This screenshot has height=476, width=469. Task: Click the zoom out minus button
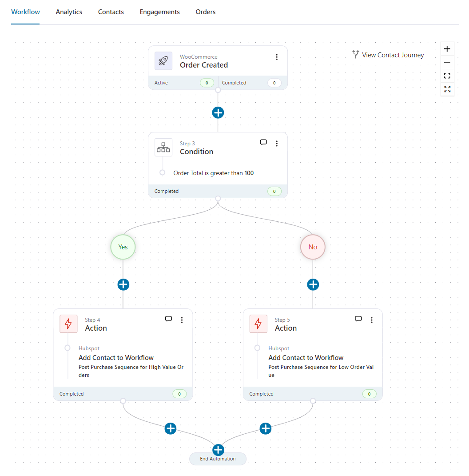tap(447, 62)
